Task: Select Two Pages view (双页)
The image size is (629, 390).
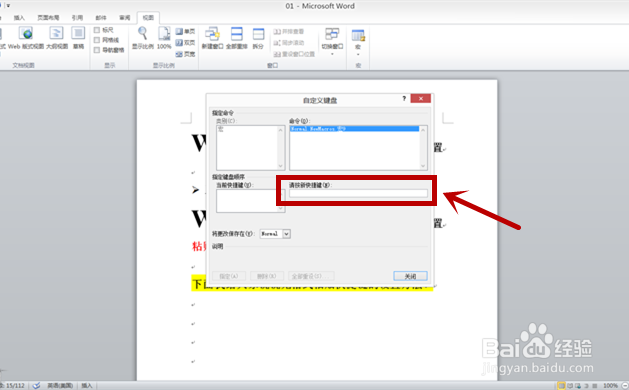Action: point(185,43)
